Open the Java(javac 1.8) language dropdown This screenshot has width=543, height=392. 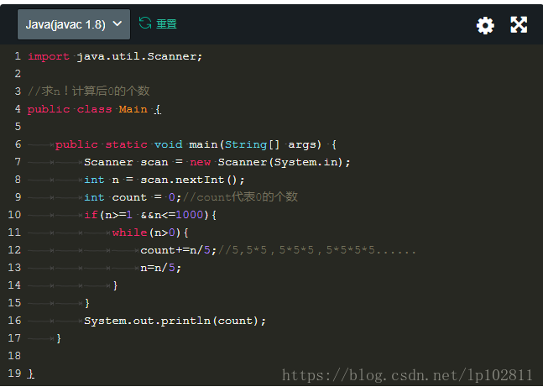tap(74, 24)
